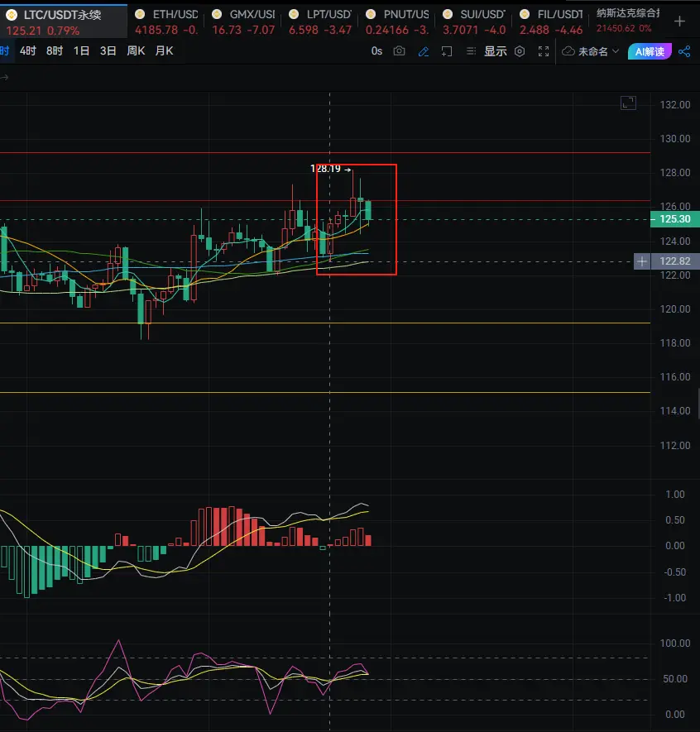Enter fullscreen chart mode

(544, 51)
